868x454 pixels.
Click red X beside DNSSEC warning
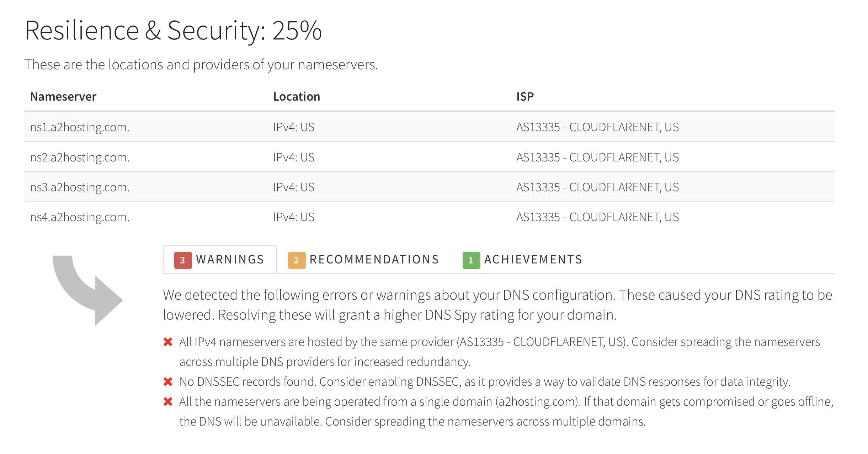tap(168, 382)
